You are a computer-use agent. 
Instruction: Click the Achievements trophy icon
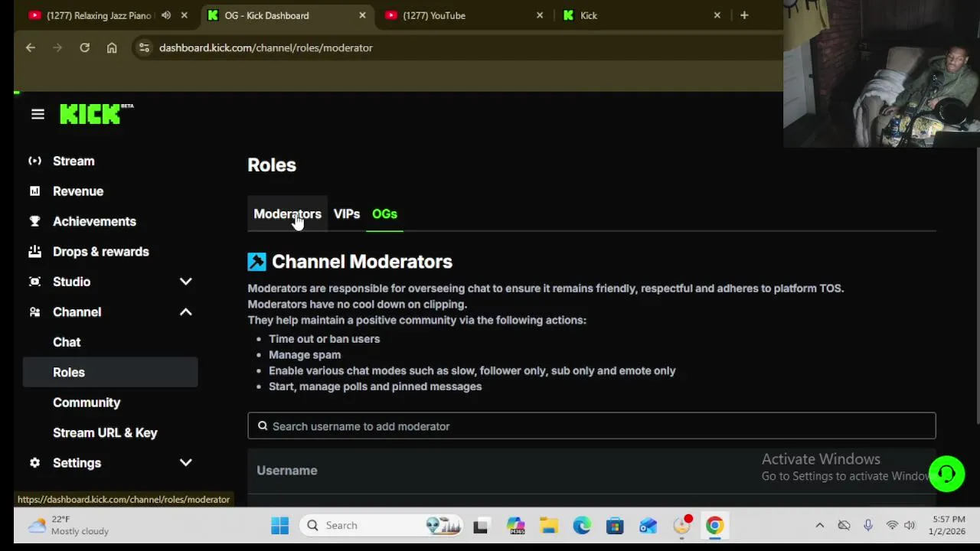pyautogui.click(x=34, y=221)
